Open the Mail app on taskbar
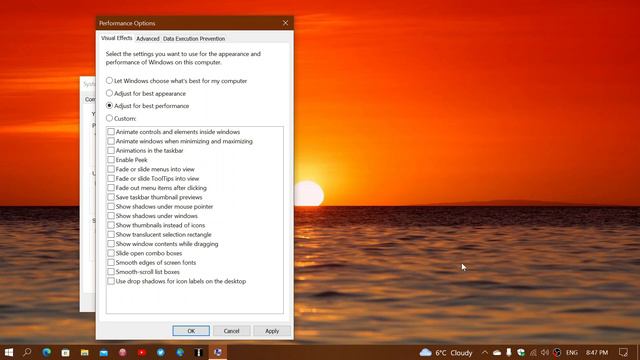Viewport: 640px width, 360px height. pyautogui.click(x=104, y=352)
